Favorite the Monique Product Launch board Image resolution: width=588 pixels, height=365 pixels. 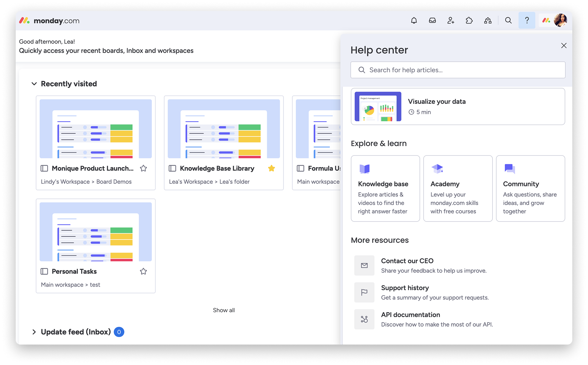point(143,168)
